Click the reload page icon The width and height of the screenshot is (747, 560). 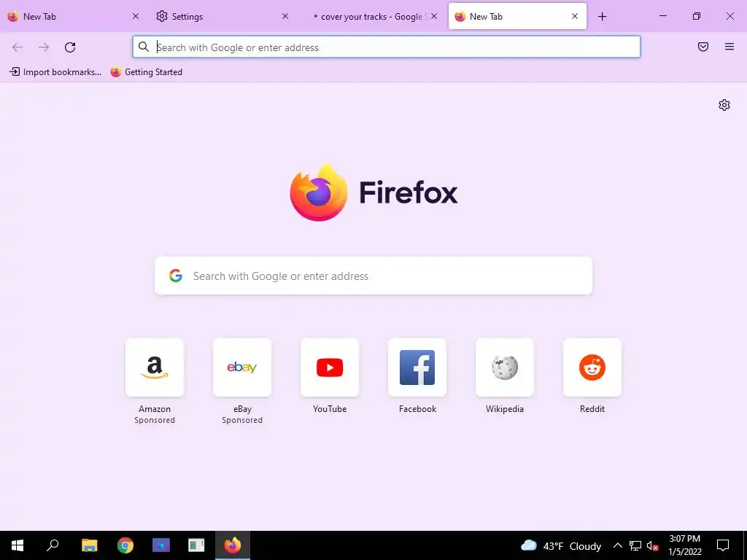(70, 47)
